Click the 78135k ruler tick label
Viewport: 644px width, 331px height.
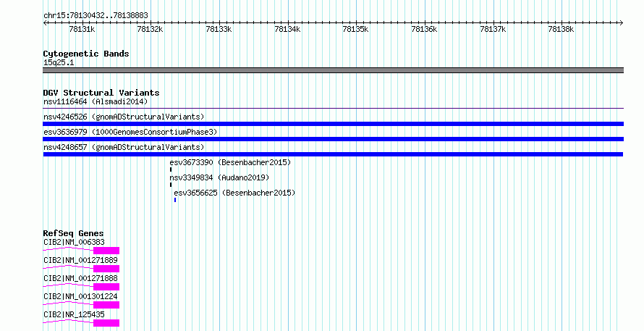click(x=355, y=30)
